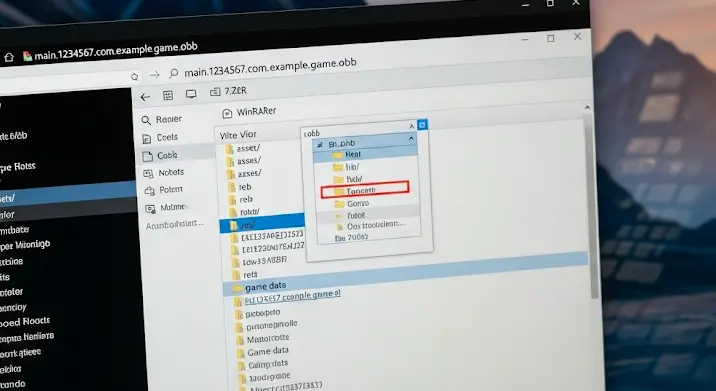Open the rotktr/ folder
The width and height of the screenshot is (716, 391).
[x=244, y=212]
